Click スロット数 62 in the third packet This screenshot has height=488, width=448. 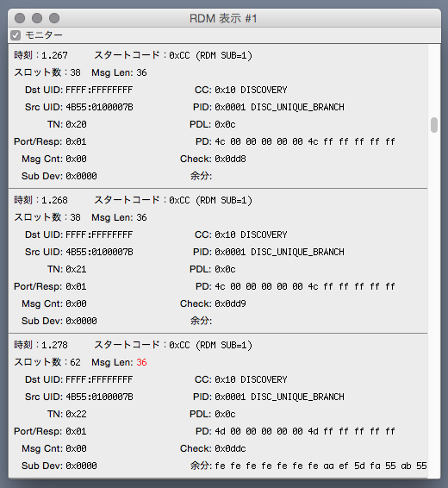(x=47, y=362)
